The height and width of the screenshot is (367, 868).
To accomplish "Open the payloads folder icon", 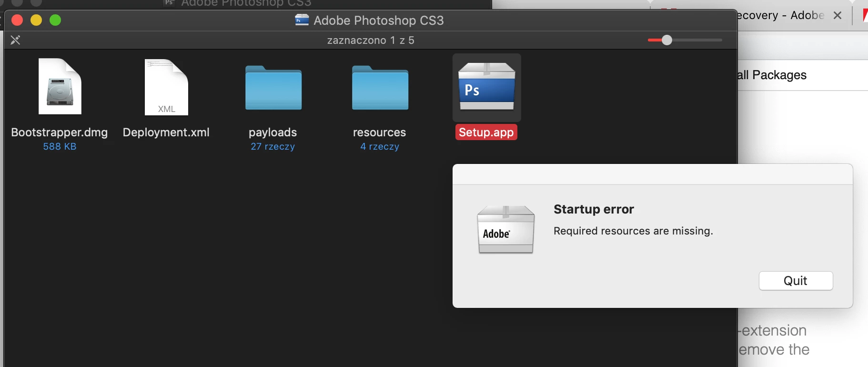I will (273, 88).
